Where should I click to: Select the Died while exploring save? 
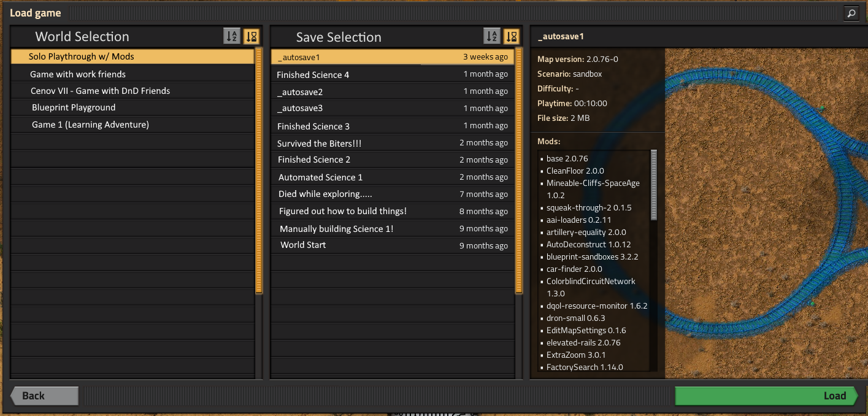point(393,194)
